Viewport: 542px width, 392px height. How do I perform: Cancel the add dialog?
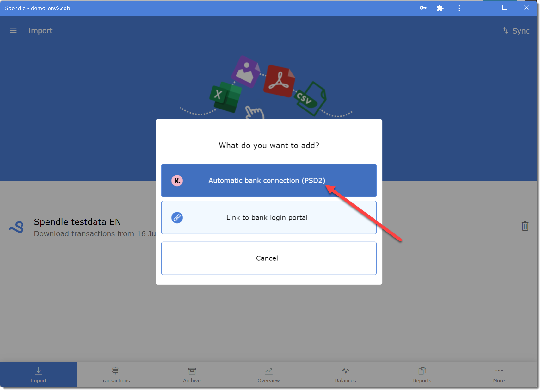coord(269,258)
